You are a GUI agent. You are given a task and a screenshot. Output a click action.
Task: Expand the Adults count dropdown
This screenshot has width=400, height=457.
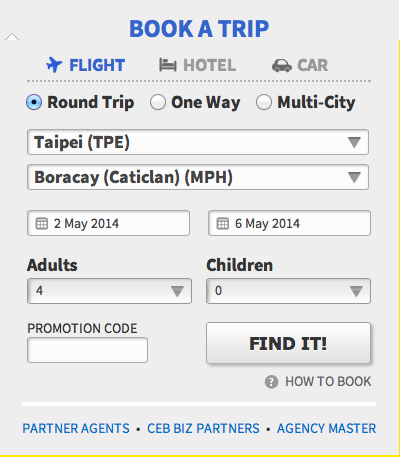click(x=109, y=291)
